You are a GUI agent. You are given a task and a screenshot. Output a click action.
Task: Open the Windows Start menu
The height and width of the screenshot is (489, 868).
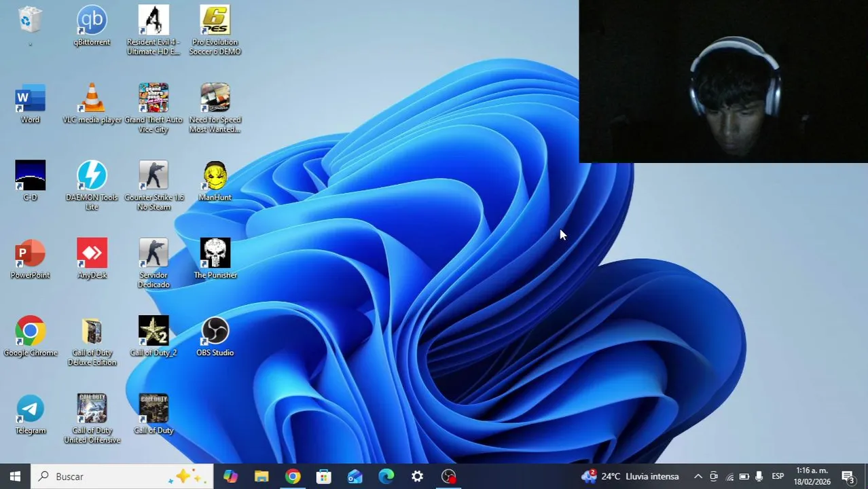coord(15,476)
